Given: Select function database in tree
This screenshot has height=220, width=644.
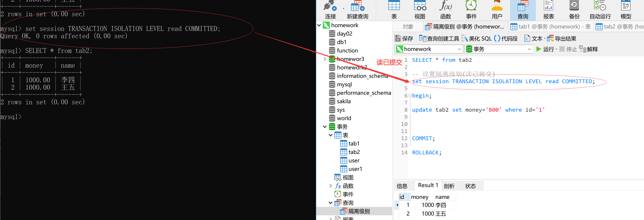Looking at the screenshot, I should tap(347, 50).
